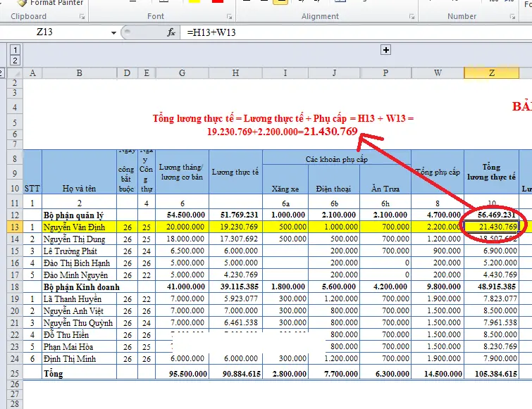Viewport: 532px width, 409px height.
Task: Click the 'Định Thị Minh' name cell
Action: coord(80,359)
